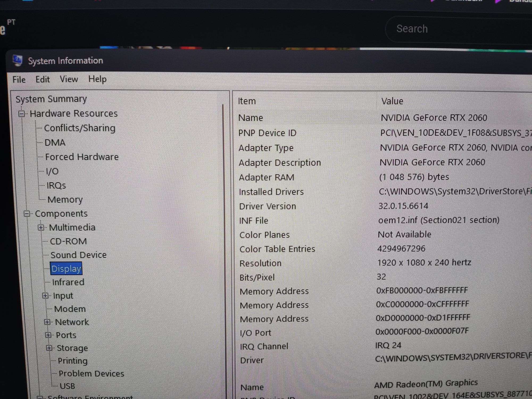Screen dimensions: 532x399
Task: Click the Item column header
Action: pos(247,101)
